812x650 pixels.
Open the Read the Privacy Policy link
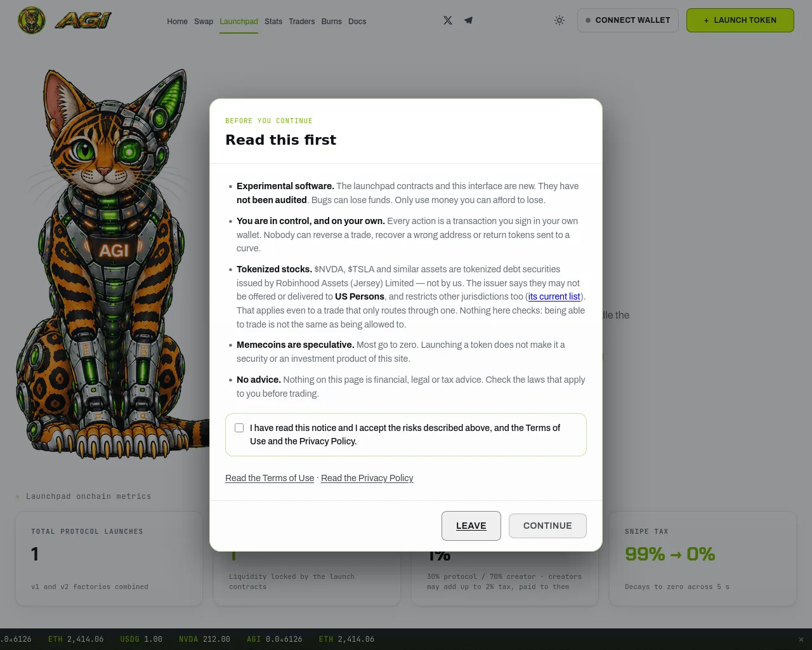pos(367,478)
